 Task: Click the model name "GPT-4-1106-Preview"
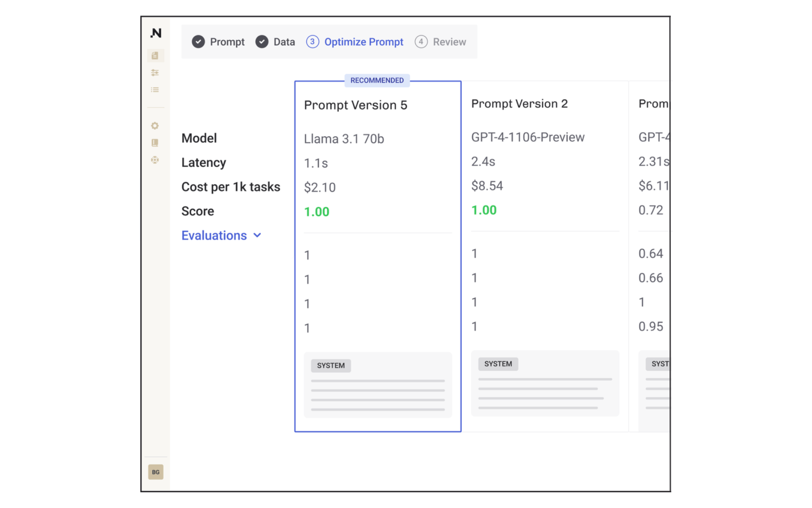[528, 137]
